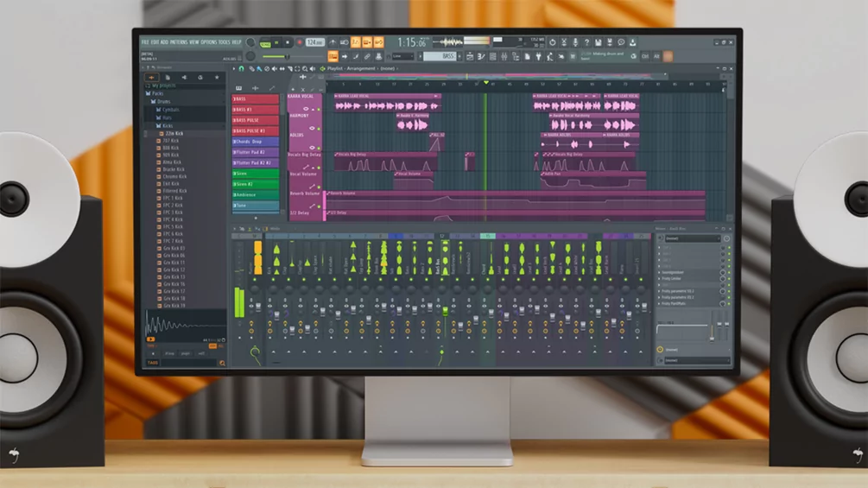The width and height of the screenshot is (868, 488).
Task: Toggle the metronome button in the top toolbar
Action: pyautogui.click(x=333, y=42)
